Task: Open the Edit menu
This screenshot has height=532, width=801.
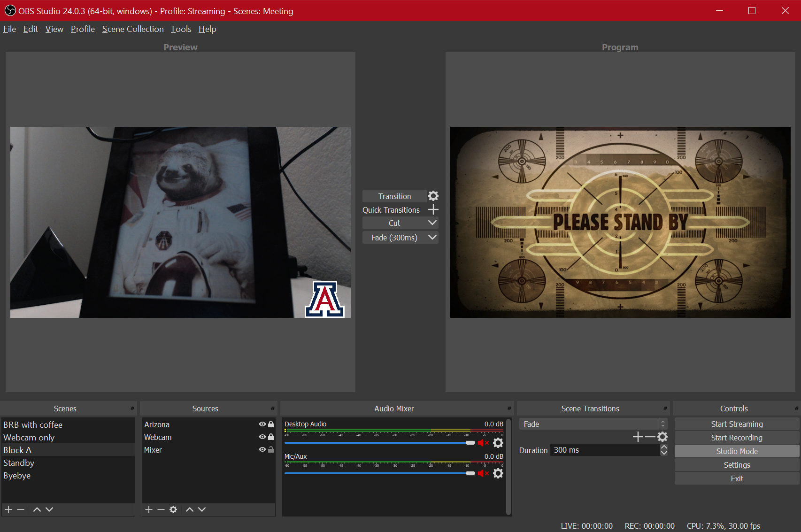Action: [31, 29]
